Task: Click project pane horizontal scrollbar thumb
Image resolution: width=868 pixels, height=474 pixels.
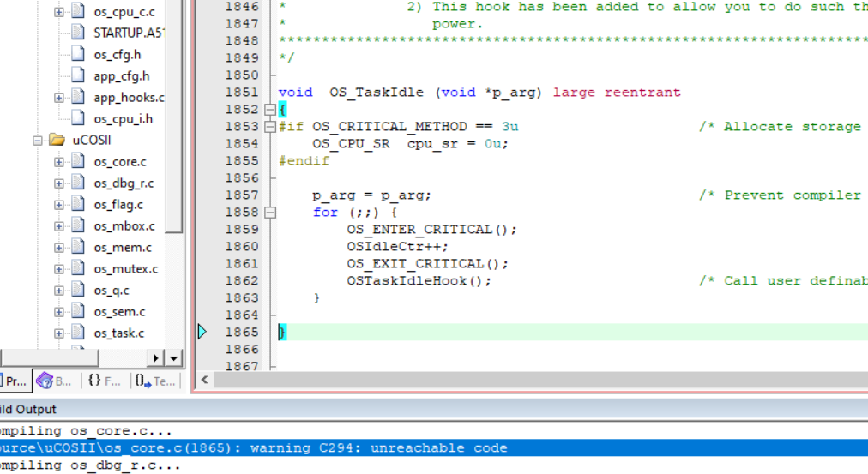Action: (49, 358)
